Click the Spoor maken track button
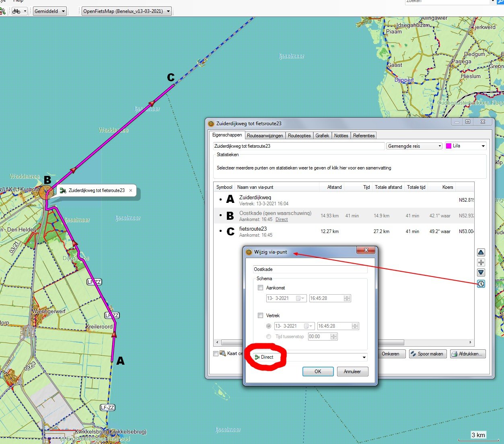 click(427, 354)
